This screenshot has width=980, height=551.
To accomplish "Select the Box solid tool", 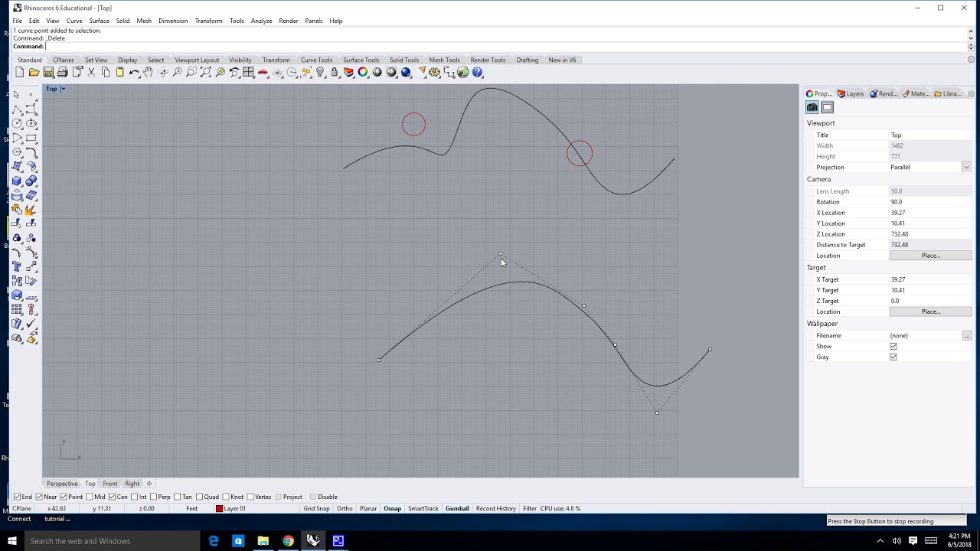I will 17,181.
